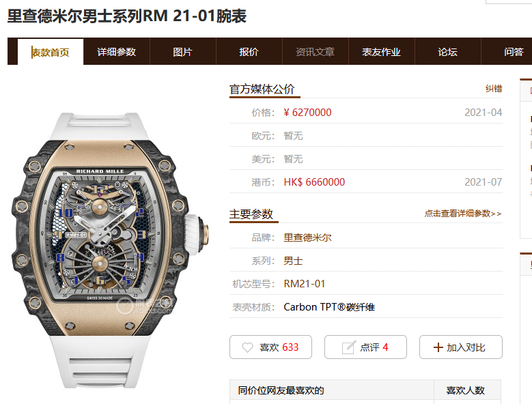Follow the 男士 series link
This screenshot has width=532, height=404.
click(293, 261)
